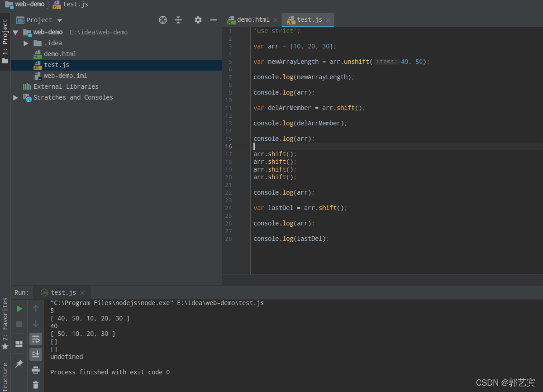
Task: Click the Locate/Scroll from Source target icon
Action: [163, 20]
